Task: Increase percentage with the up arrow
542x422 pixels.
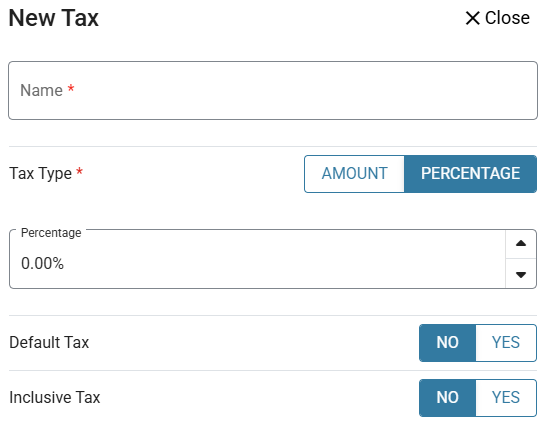Action: [521, 244]
